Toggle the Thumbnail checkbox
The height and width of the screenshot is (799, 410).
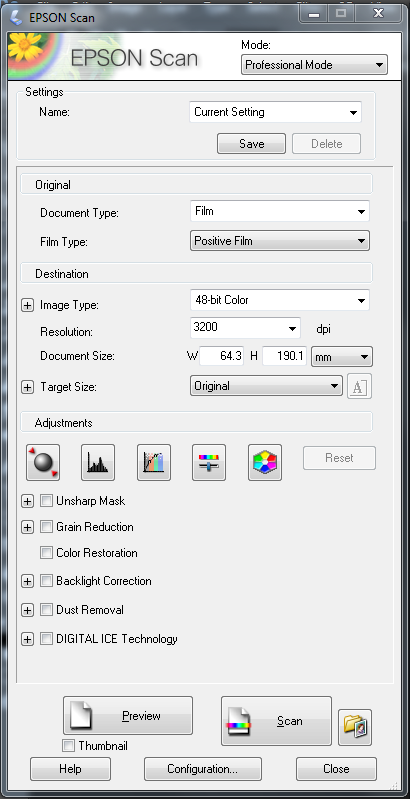click(x=68, y=745)
